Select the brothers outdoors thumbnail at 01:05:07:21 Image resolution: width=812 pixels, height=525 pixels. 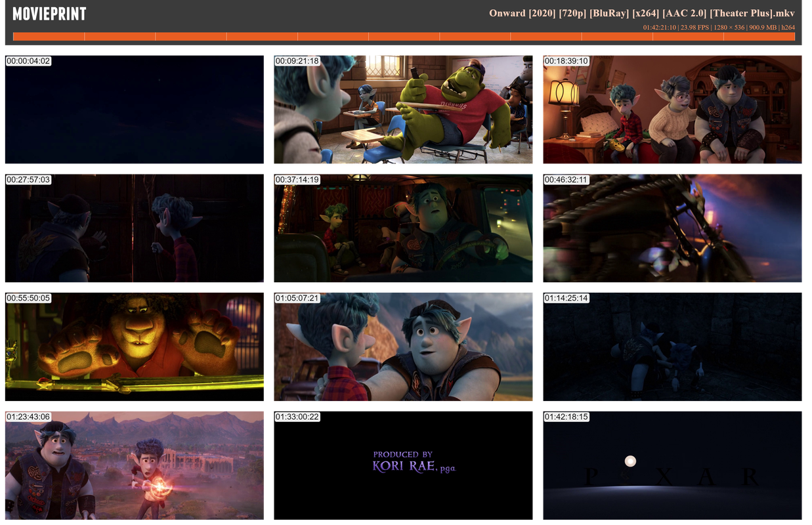(403, 346)
